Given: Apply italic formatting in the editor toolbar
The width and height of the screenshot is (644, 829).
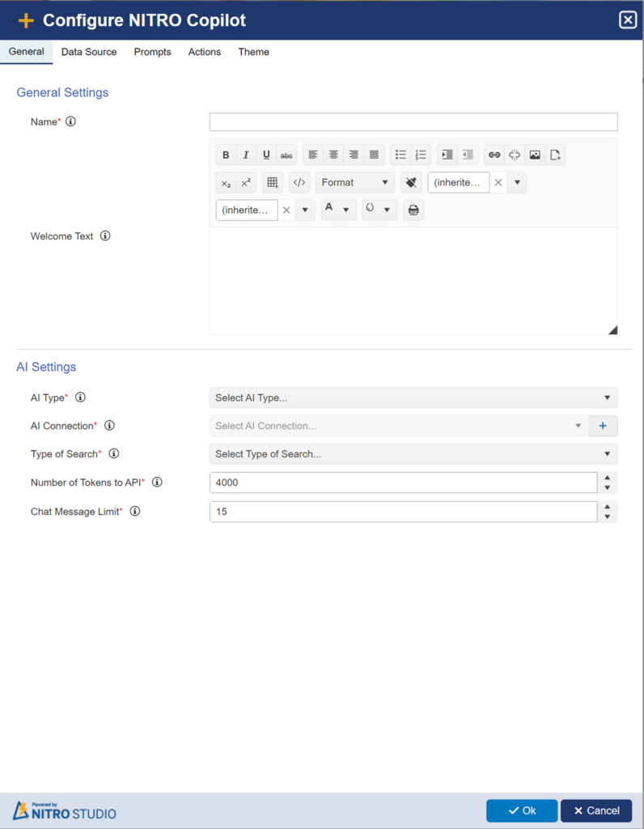Looking at the screenshot, I should 246,155.
